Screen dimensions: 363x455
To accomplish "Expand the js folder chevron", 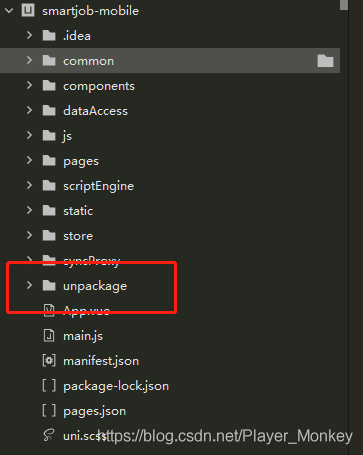I will (29, 135).
